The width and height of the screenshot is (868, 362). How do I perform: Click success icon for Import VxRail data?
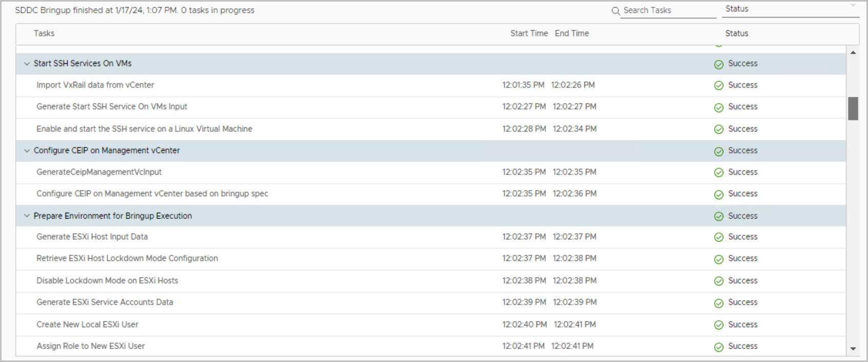click(x=719, y=86)
